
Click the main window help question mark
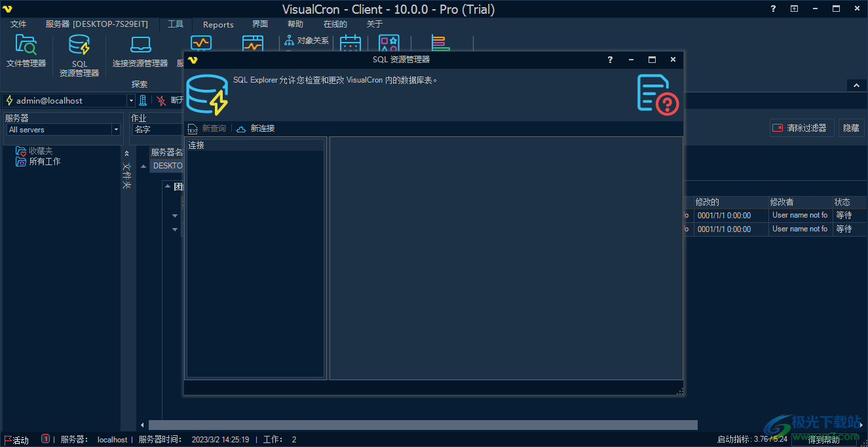(773, 9)
